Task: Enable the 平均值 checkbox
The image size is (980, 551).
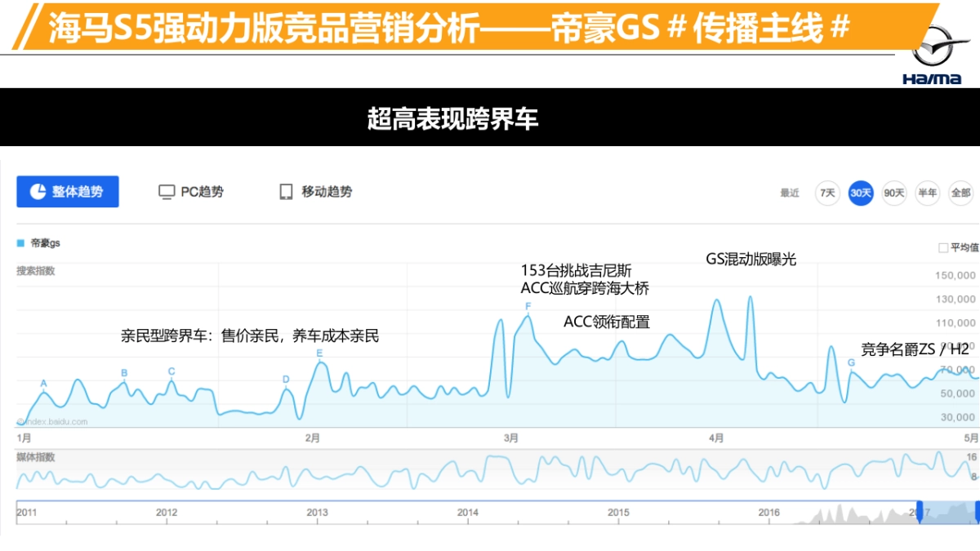Action: tap(943, 246)
